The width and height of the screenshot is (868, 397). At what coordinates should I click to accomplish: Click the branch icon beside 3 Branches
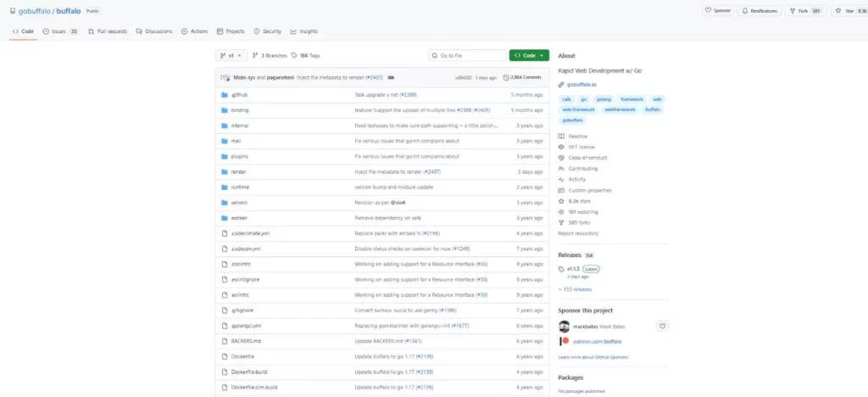pos(255,55)
